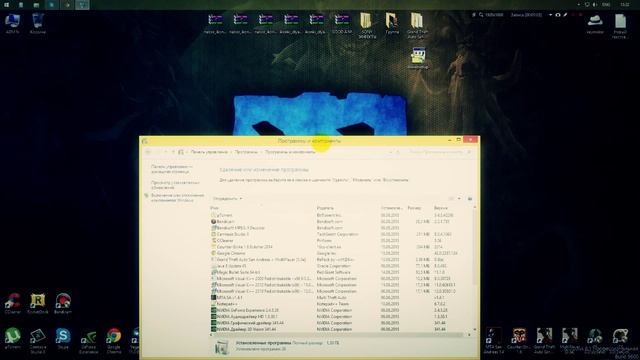Select Counter-Strike 1.6 program entry
Viewport: 640px width, 360px height.
tap(342, 247)
